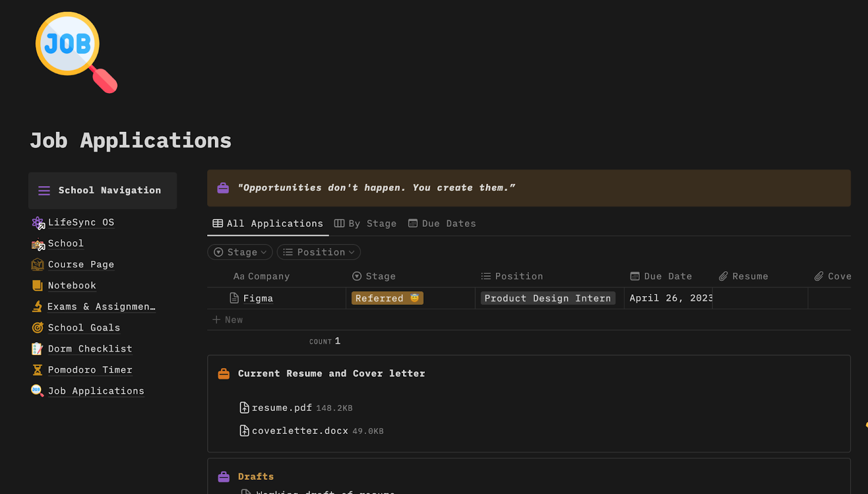The width and height of the screenshot is (868, 494).
Task: Open the resume.pdf file
Action: click(296, 408)
